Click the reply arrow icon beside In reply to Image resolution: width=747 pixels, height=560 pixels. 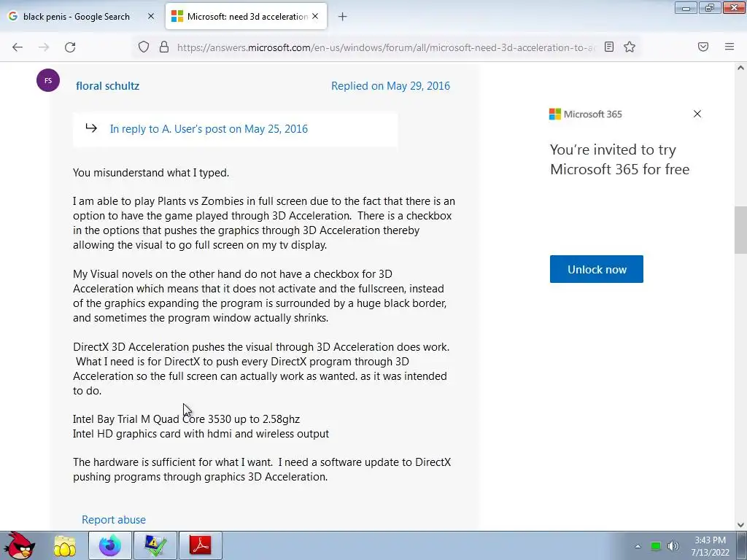point(91,128)
